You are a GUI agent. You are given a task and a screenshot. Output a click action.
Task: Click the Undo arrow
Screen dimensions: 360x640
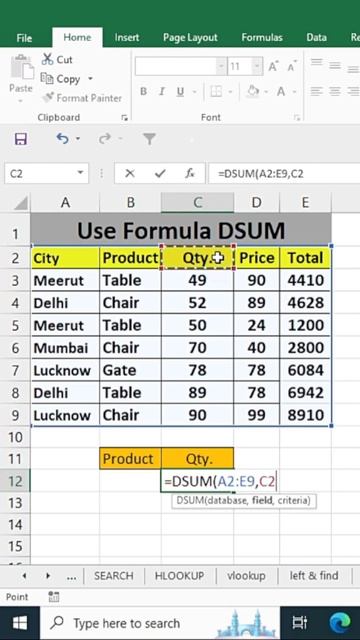(62, 139)
